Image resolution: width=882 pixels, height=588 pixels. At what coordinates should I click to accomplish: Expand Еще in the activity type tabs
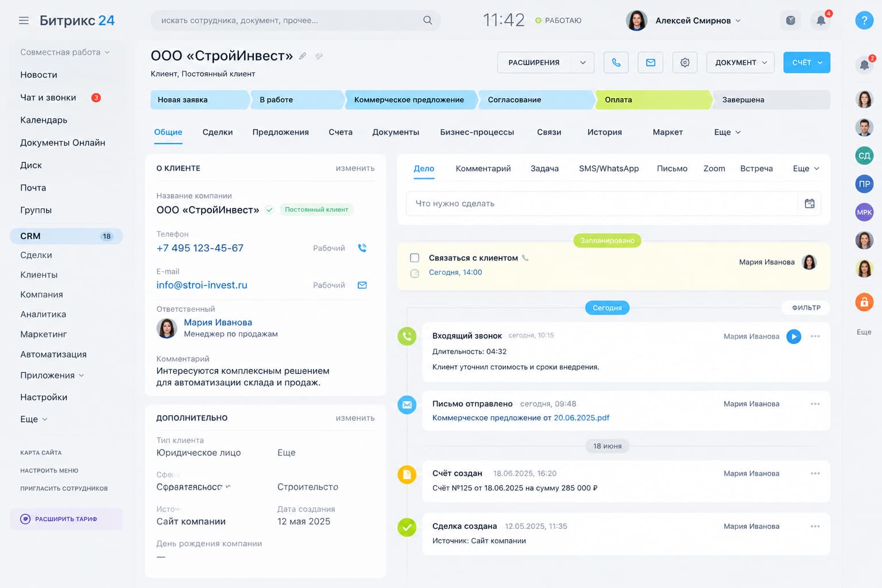[x=806, y=168]
